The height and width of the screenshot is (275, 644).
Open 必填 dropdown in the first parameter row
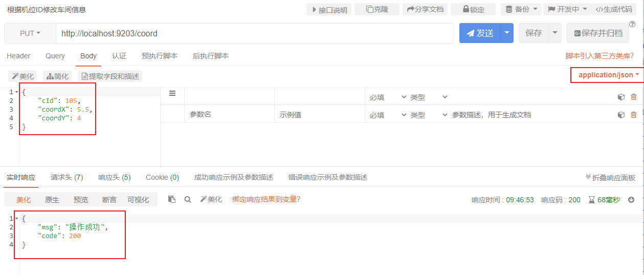387,97
